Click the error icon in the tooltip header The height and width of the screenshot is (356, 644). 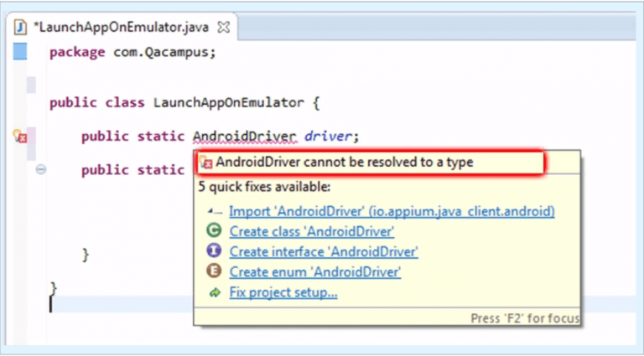(206, 163)
